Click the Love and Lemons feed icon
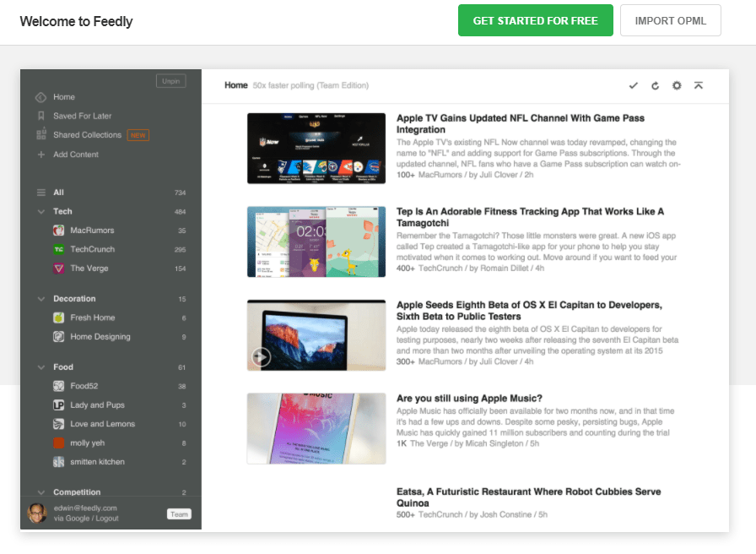Viewport: 756px width, 554px height. coord(58,424)
